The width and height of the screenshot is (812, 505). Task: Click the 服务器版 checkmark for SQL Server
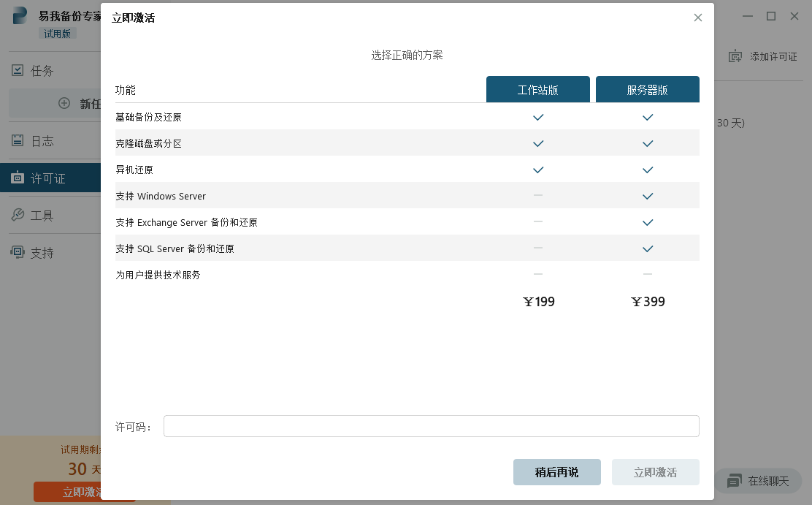(648, 248)
